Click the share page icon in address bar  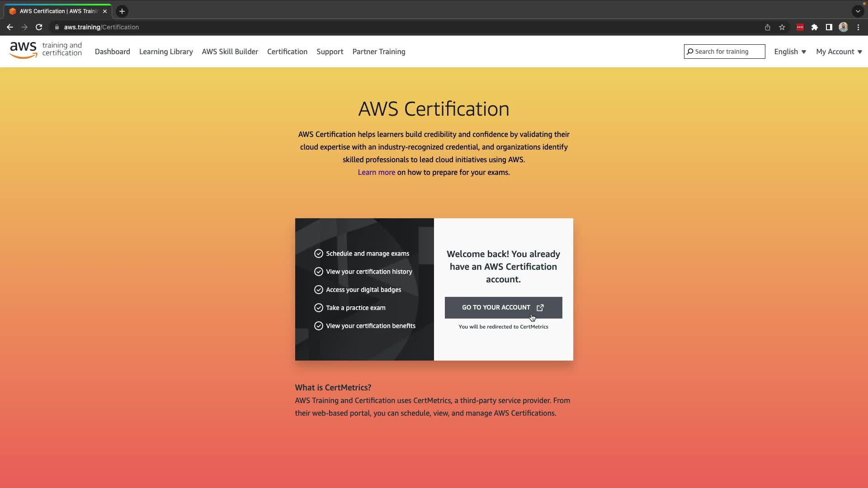tap(767, 27)
